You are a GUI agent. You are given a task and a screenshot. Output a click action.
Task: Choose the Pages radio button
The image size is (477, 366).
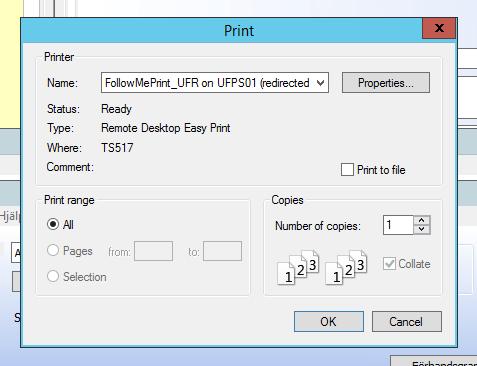tap(53, 250)
